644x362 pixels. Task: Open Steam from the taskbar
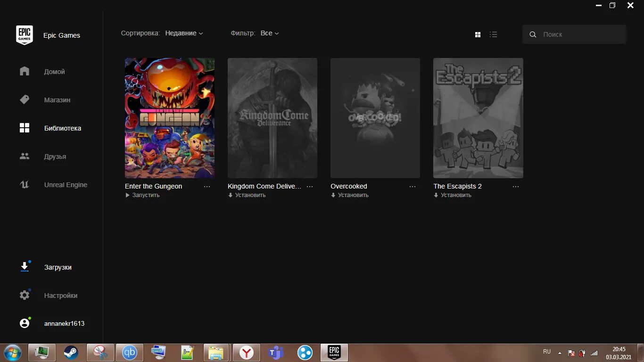pyautogui.click(x=71, y=353)
